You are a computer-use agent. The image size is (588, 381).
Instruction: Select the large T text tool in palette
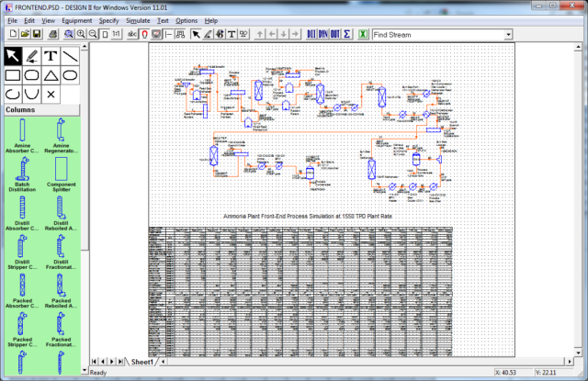tap(51, 56)
